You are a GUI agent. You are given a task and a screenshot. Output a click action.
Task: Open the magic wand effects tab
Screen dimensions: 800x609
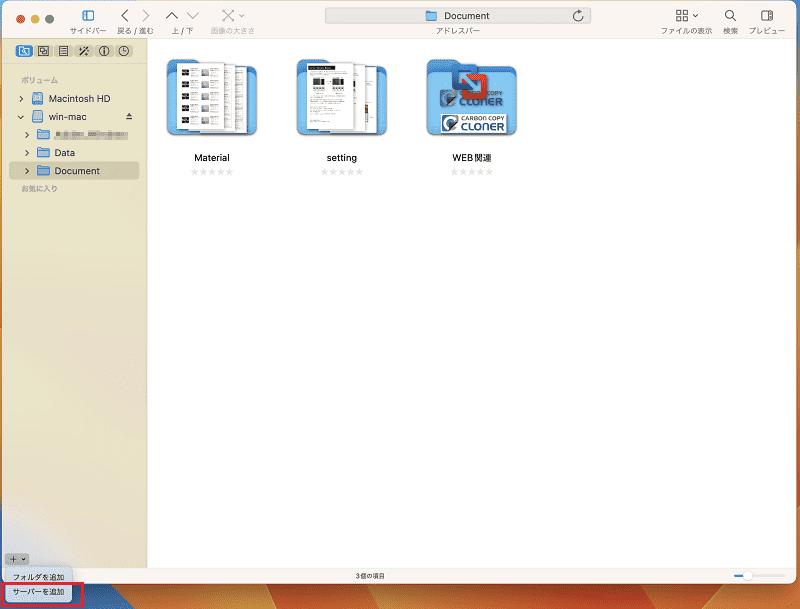(84, 51)
